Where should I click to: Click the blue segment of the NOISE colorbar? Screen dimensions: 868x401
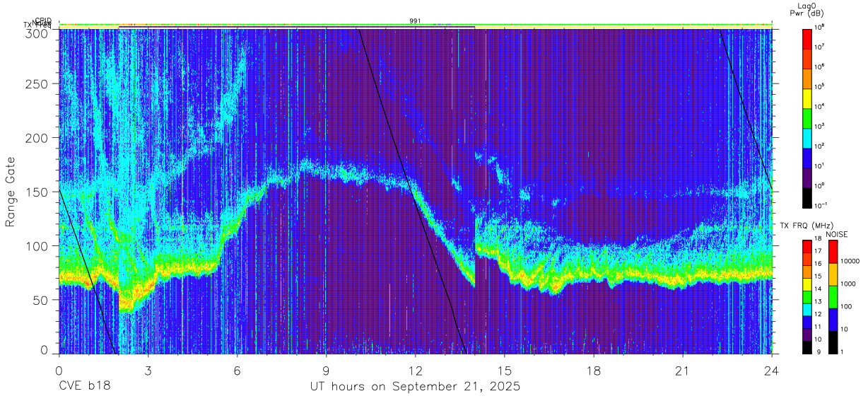click(x=833, y=320)
